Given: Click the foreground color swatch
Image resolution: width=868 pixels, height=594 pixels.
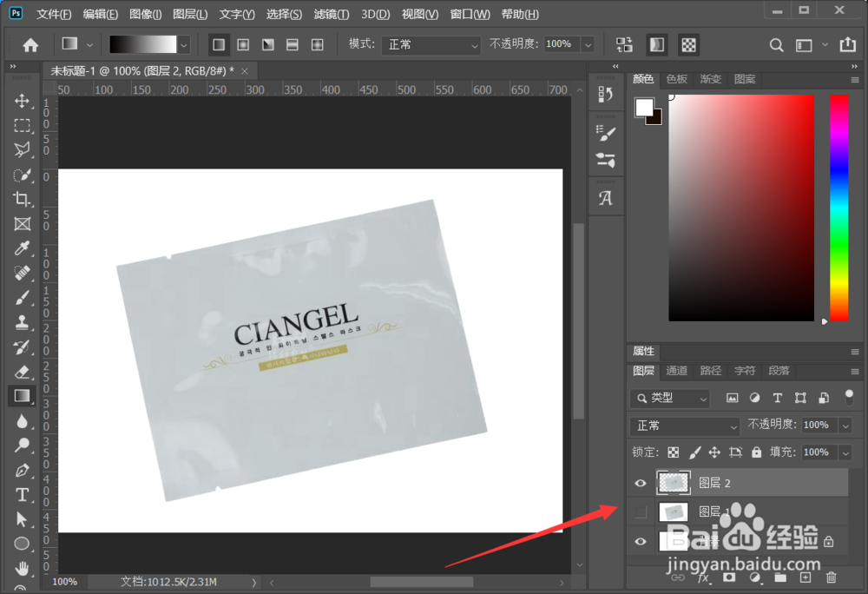Looking at the screenshot, I should 644,108.
